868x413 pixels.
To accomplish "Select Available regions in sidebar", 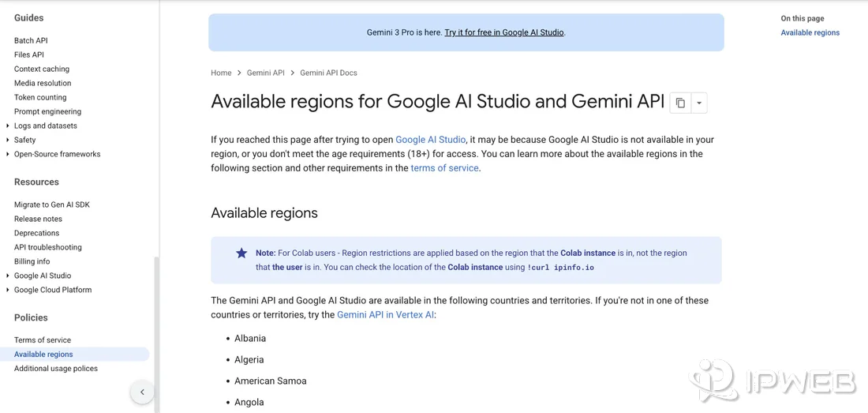I will point(75,355).
